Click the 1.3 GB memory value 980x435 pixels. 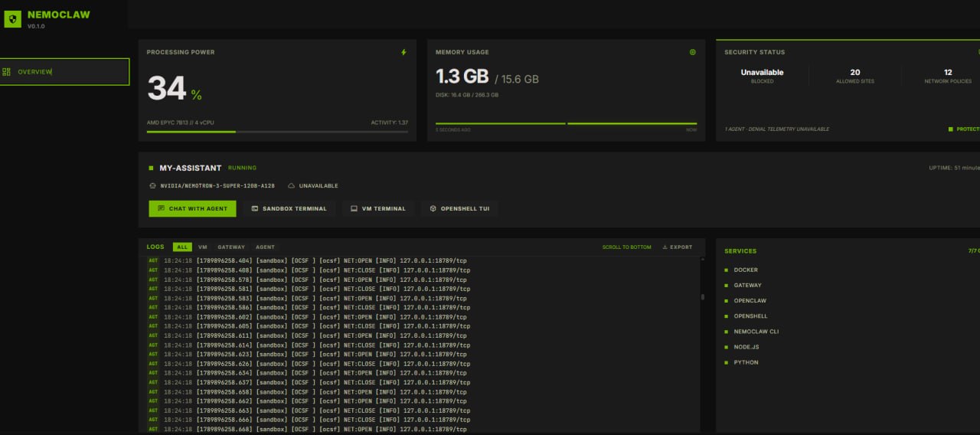point(462,77)
